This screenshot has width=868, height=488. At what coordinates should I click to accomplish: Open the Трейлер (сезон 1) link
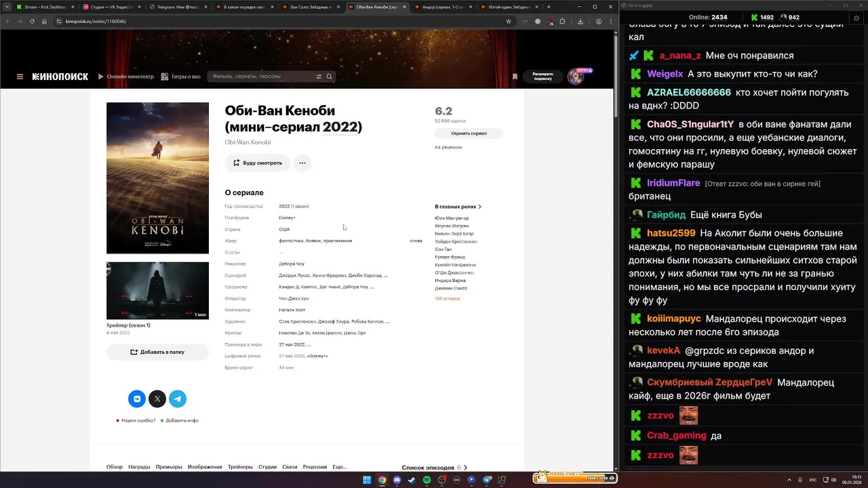click(128, 325)
